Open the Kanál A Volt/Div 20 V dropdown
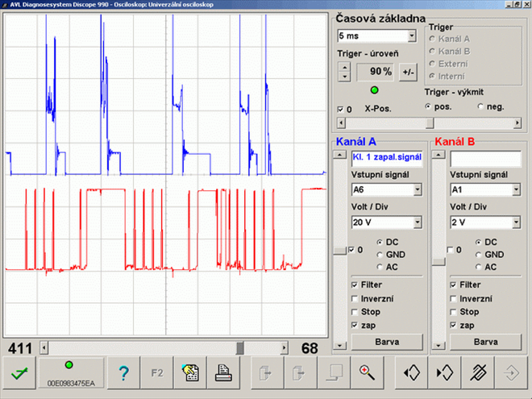The width and height of the screenshot is (532, 399). [418, 222]
